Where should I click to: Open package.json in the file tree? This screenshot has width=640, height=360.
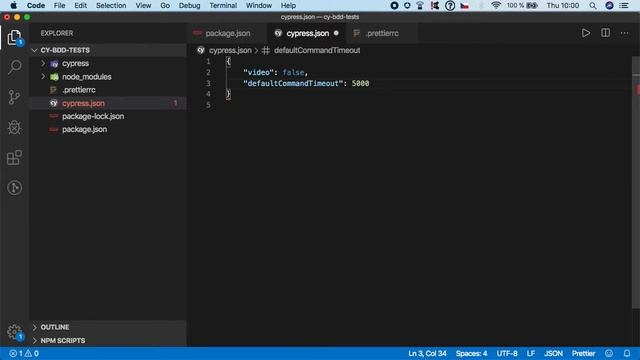tap(108, 129)
